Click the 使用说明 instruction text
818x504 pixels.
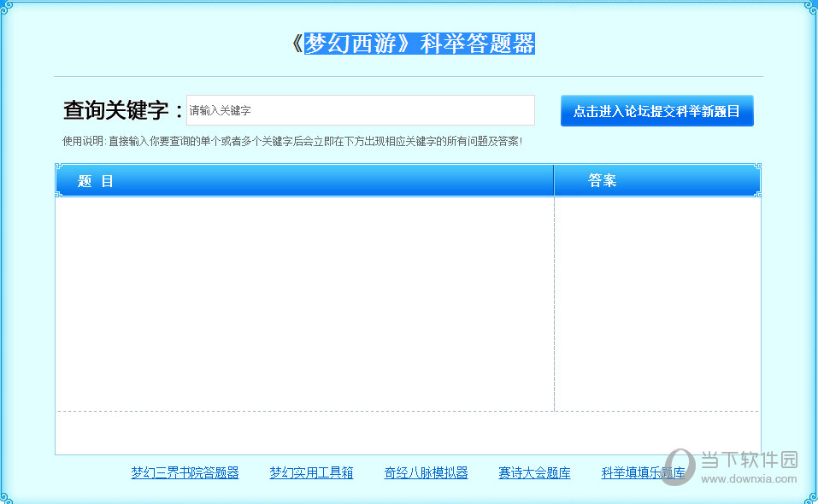(292, 141)
